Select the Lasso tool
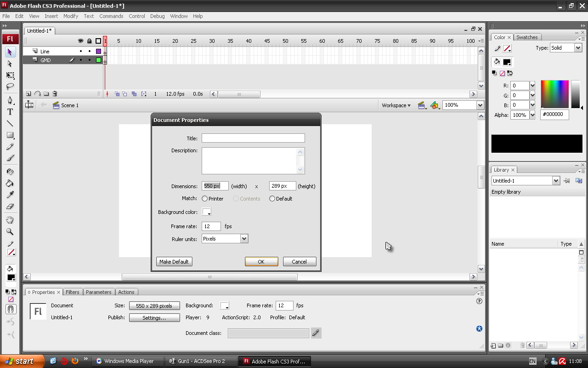588x368 pixels. [x=10, y=86]
